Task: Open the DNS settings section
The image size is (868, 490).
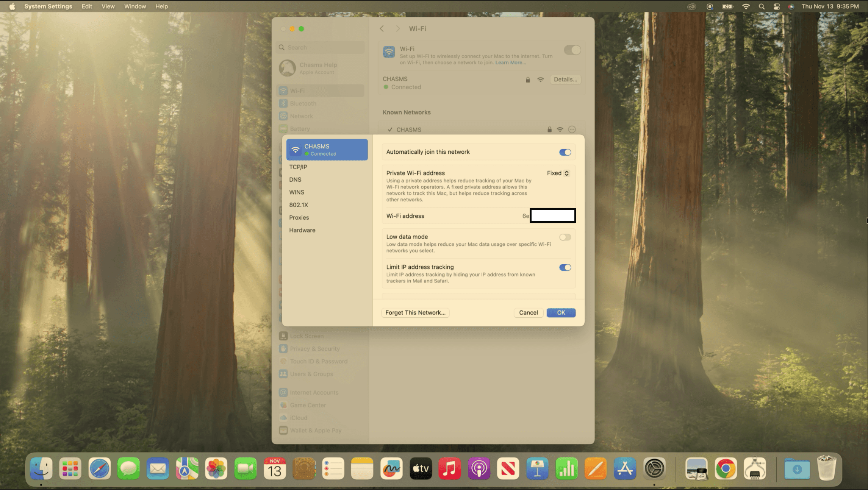Action: pos(295,179)
